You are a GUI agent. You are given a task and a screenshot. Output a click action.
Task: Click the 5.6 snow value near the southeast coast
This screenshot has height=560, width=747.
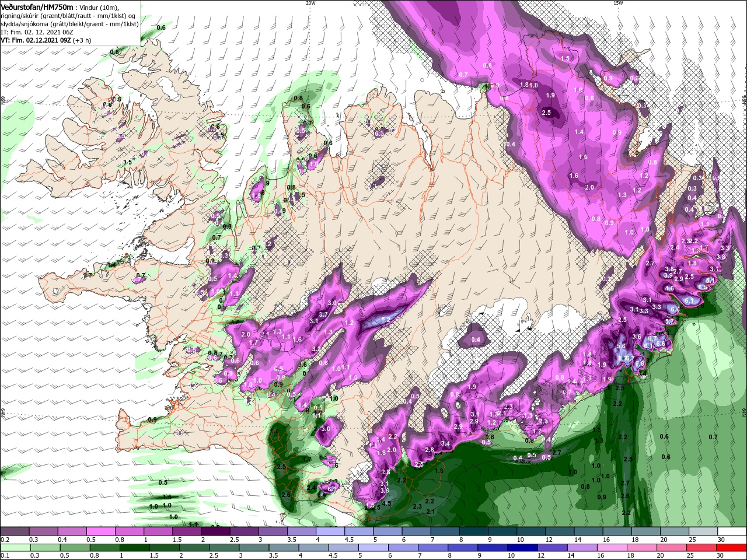click(x=621, y=346)
